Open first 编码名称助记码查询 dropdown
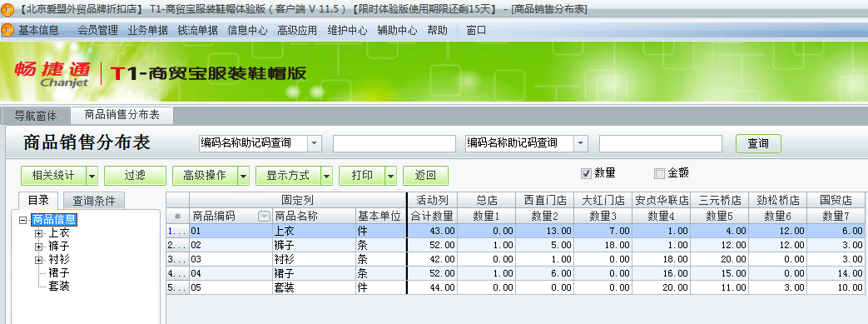 click(315, 143)
